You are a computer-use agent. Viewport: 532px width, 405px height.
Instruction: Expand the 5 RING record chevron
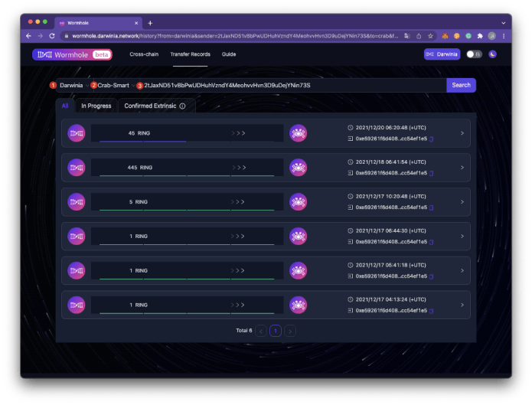[462, 201]
